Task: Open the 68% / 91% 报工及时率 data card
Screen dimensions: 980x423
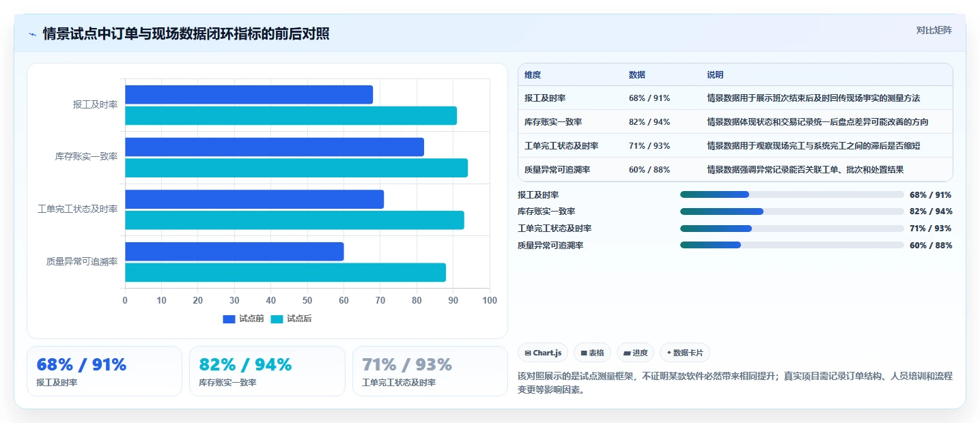Action: (x=104, y=371)
